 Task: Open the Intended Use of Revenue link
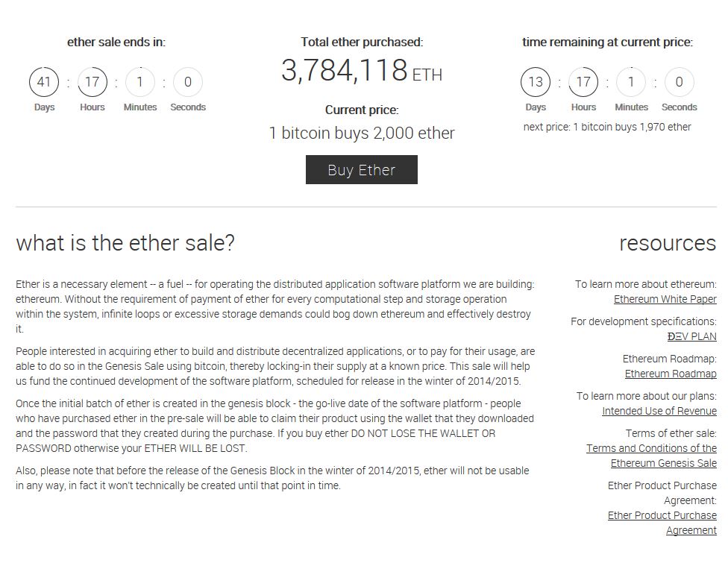(659, 411)
